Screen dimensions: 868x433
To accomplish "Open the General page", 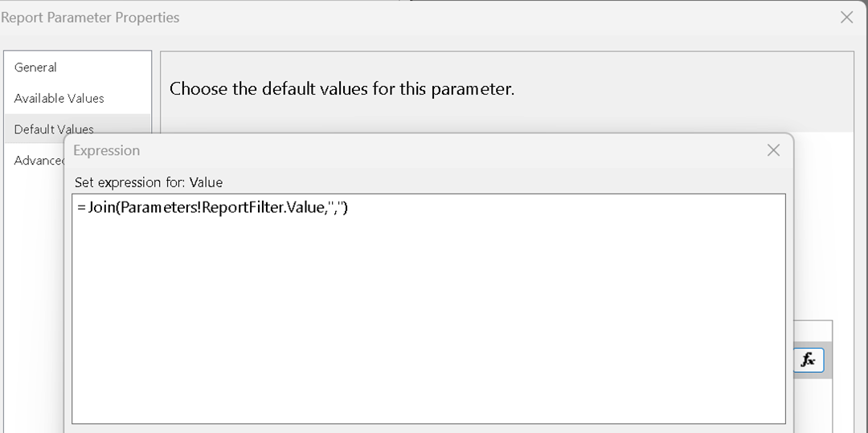I will 35,67.
